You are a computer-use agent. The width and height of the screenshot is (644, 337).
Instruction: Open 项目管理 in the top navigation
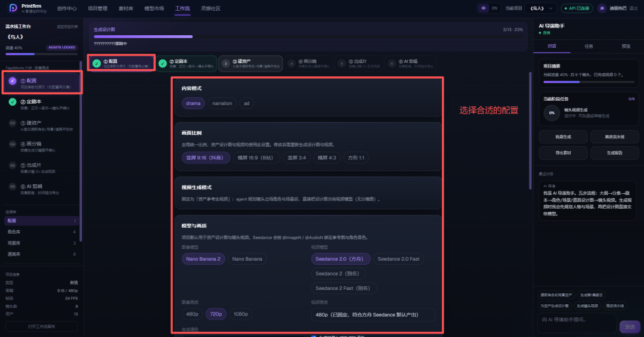[97, 8]
